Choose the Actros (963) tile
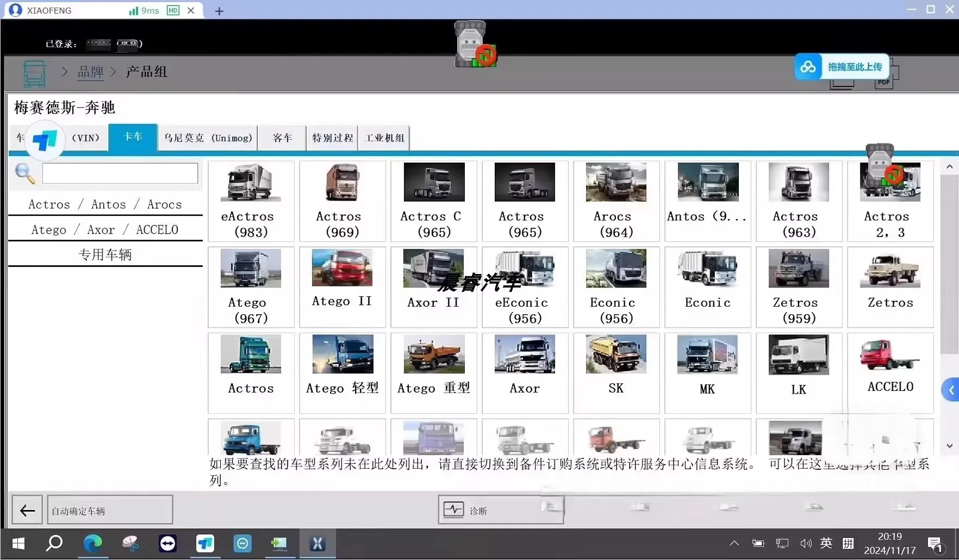Screen dimensions: 959x560 pyautogui.click(x=799, y=201)
